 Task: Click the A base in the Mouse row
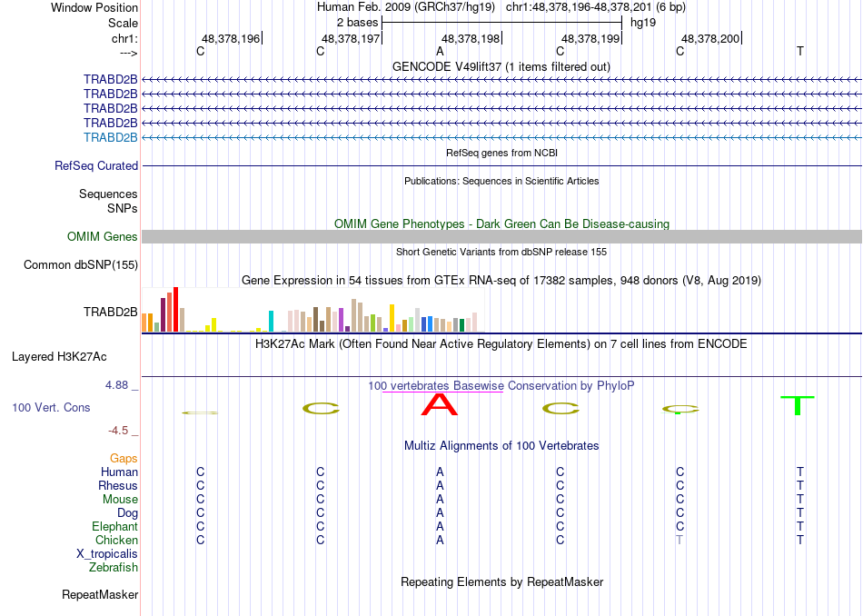click(x=440, y=500)
